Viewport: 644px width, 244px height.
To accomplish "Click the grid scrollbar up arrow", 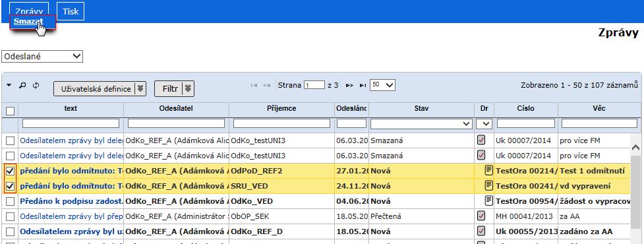I will click(635, 147).
